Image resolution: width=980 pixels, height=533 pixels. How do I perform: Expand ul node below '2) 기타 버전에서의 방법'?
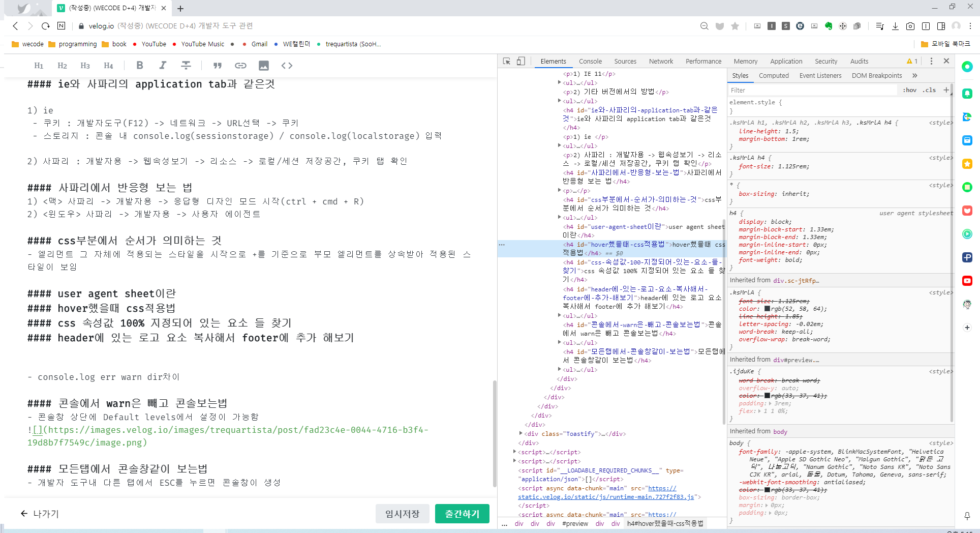[560, 101]
